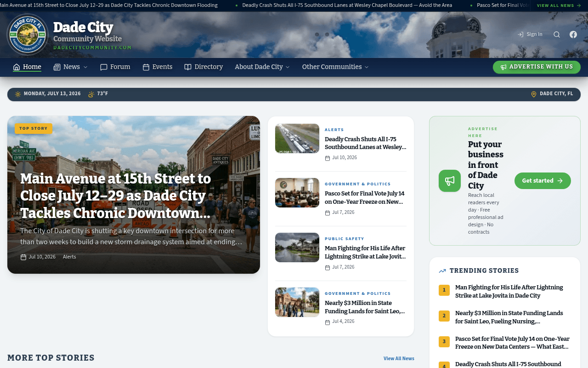Open the Saint Leo campus thumbnail
588x368 pixels.
click(297, 302)
